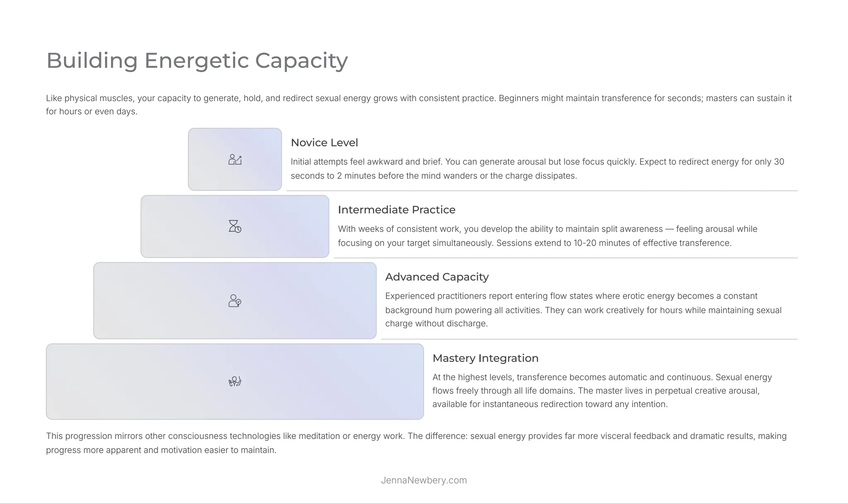
Task: Select the Mastery Integration heading
Action: coord(485,358)
